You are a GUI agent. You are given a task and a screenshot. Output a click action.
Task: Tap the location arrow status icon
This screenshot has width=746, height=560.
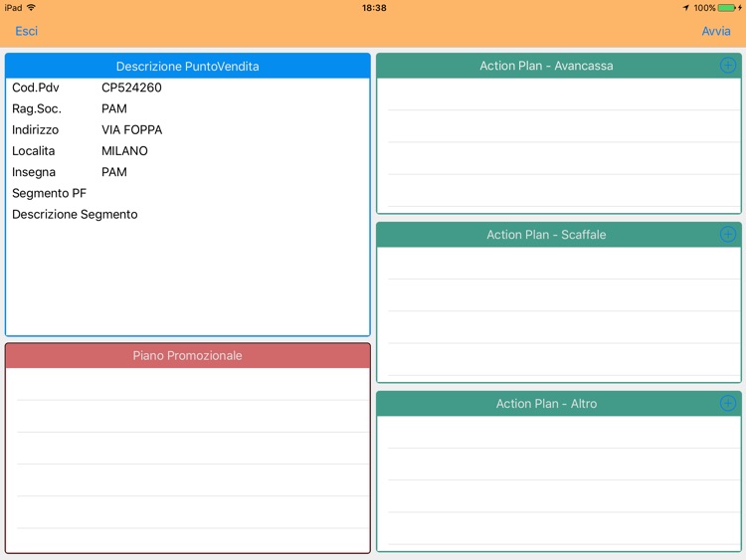click(685, 8)
